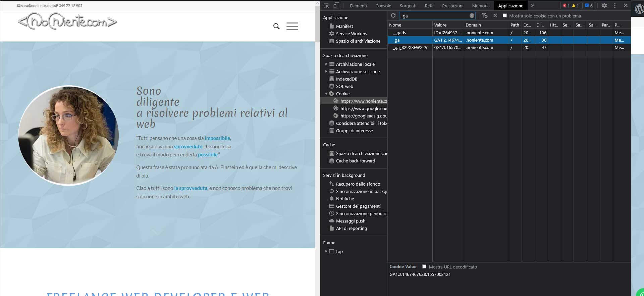Open the hamburger menu on website
Screen dimensions: 644x296
click(292, 26)
